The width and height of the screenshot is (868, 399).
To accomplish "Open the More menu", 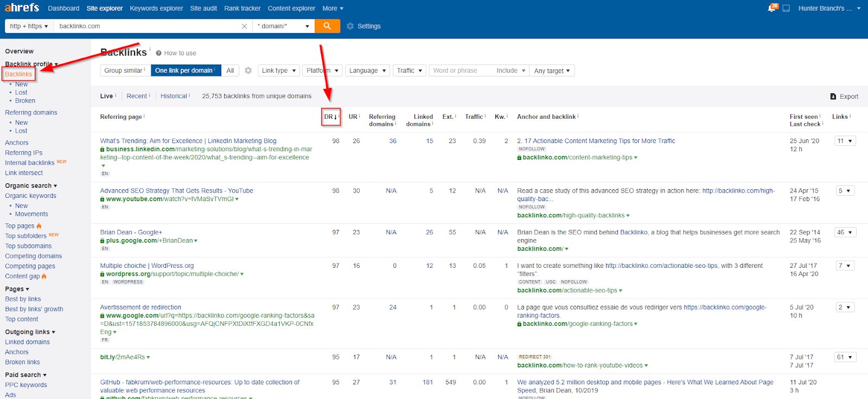I will [x=333, y=8].
